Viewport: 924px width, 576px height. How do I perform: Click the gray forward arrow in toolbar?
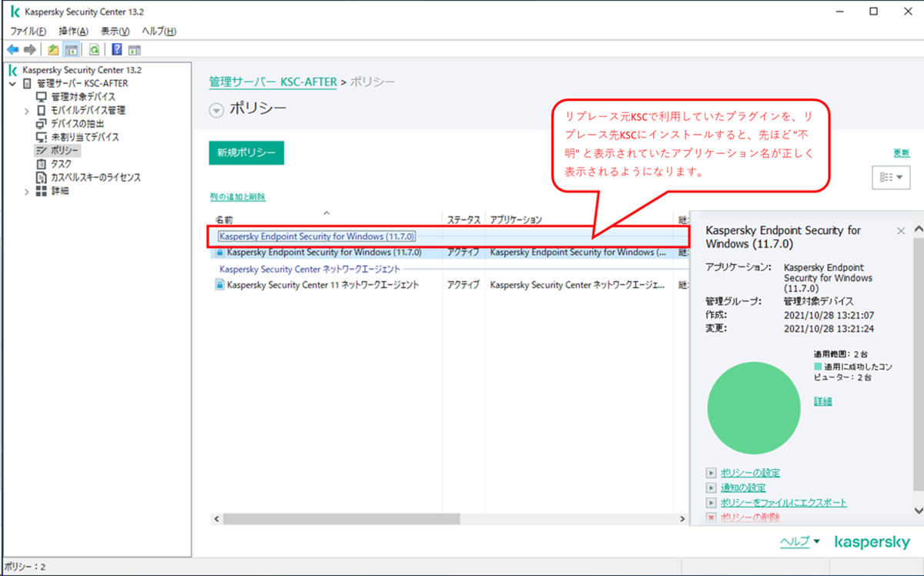click(x=29, y=49)
